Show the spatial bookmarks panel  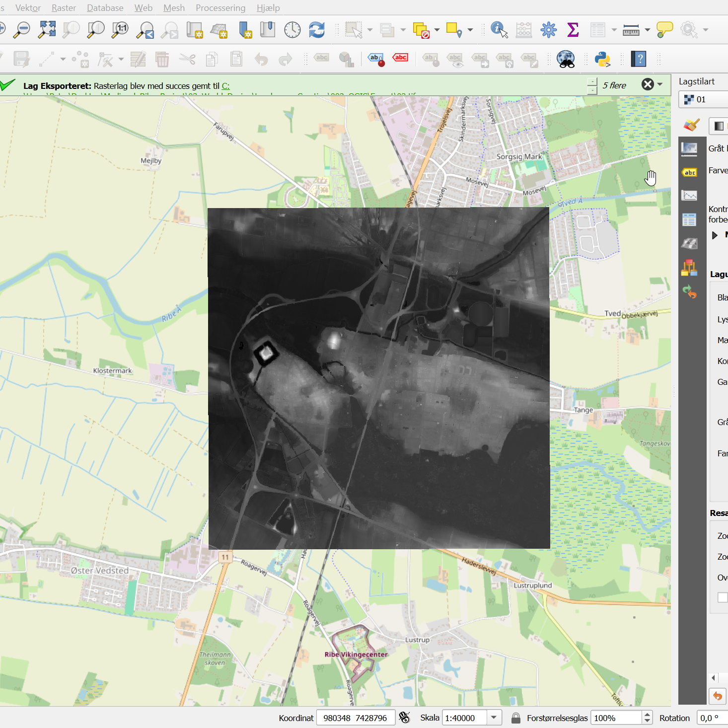(268, 30)
